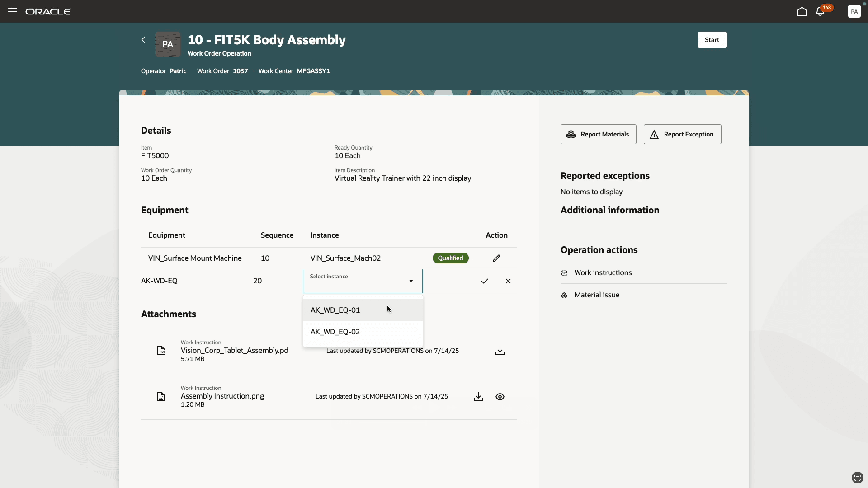This screenshot has height=488, width=868.
Task: Download Assembly Instruction.png
Action: tap(478, 397)
